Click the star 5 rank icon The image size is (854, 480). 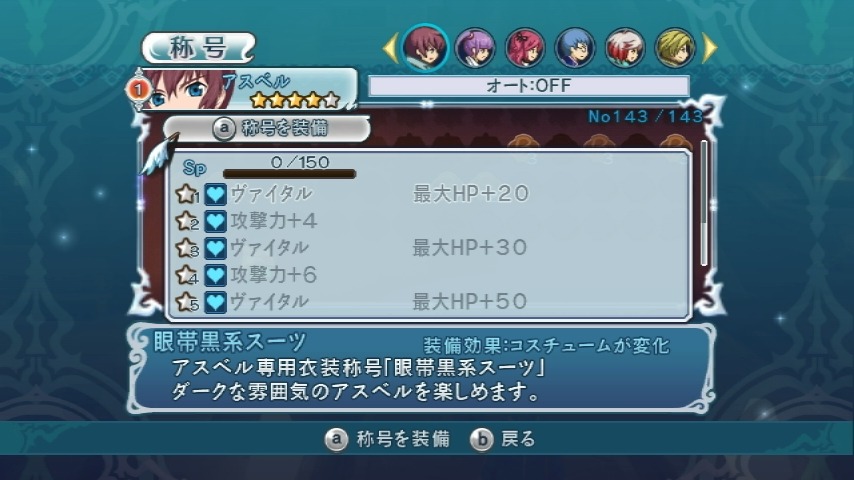[187, 302]
